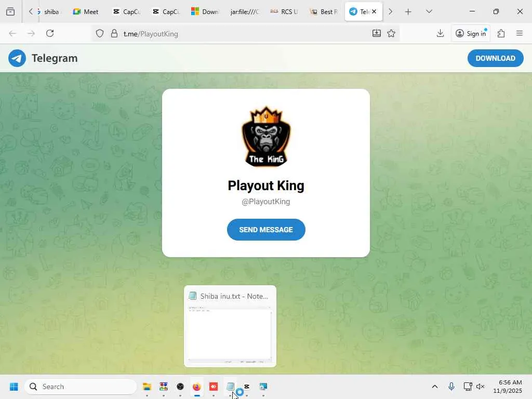Open a new tab with plus button
The width and height of the screenshot is (532, 399).
pyautogui.click(x=408, y=12)
